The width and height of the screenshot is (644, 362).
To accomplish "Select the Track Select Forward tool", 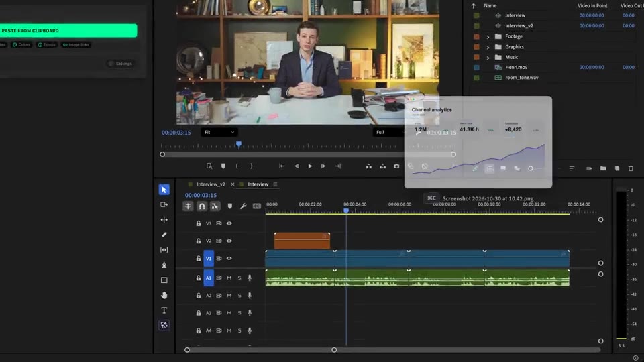I will tap(164, 204).
